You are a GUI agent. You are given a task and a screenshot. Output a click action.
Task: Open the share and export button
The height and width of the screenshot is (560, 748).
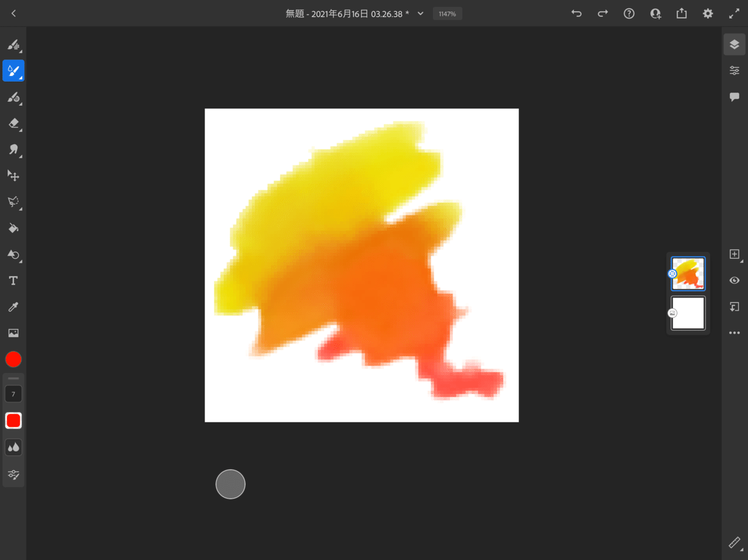coord(681,13)
